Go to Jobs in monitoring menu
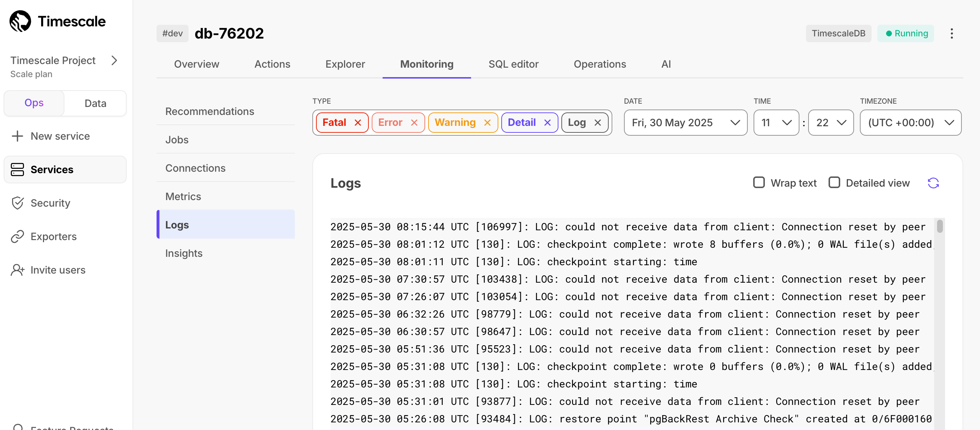980x430 pixels. 226,140
